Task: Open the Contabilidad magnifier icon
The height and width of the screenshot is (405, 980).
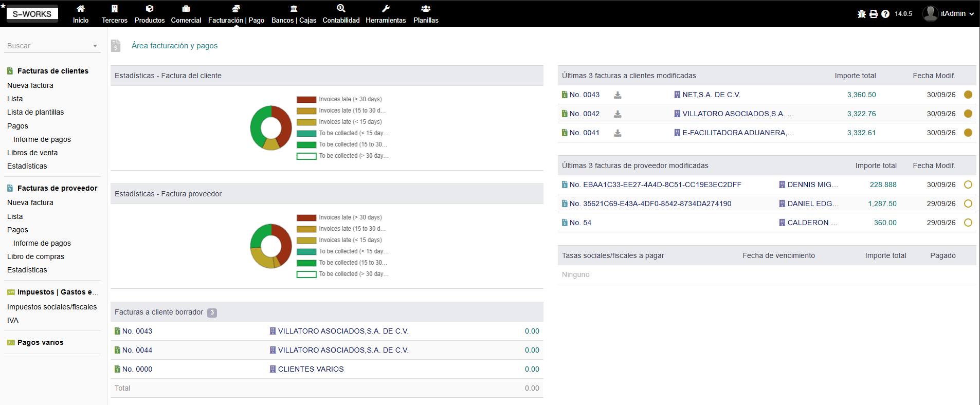Action: pyautogui.click(x=341, y=9)
